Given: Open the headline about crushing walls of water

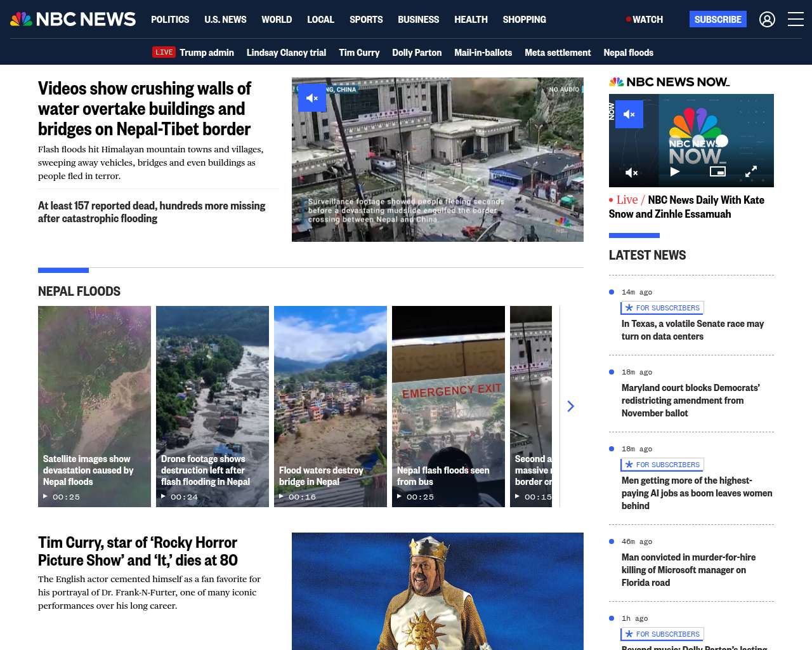Looking at the screenshot, I should click(x=145, y=109).
